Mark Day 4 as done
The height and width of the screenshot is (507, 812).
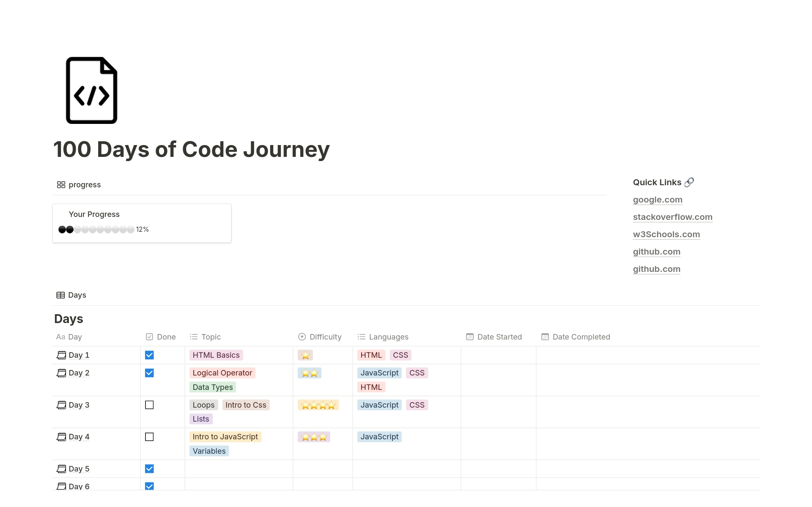pyautogui.click(x=149, y=437)
